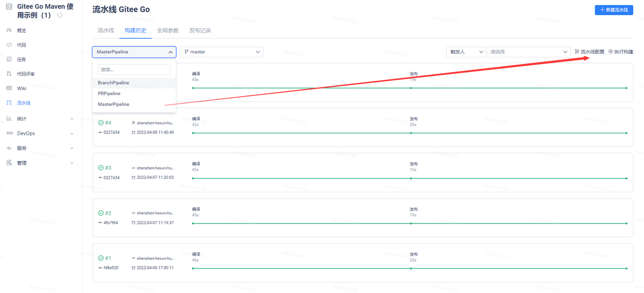Collapse the MasterPipeline dropdown selector
644x293 pixels.
point(134,52)
